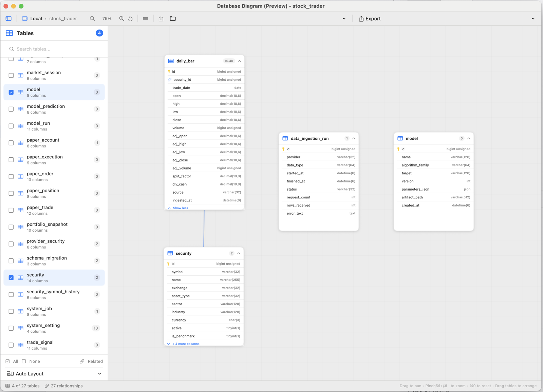The height and width of the screenshot is (392, 543).
Task: Collapse the model card chevron
Action: click(469, 138)
